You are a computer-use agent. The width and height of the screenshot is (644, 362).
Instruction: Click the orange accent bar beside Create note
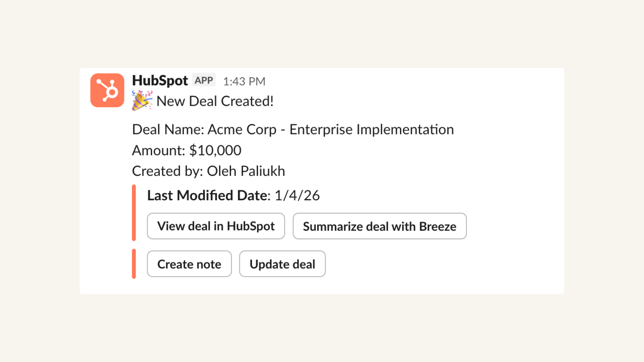[x=133, y=264]
